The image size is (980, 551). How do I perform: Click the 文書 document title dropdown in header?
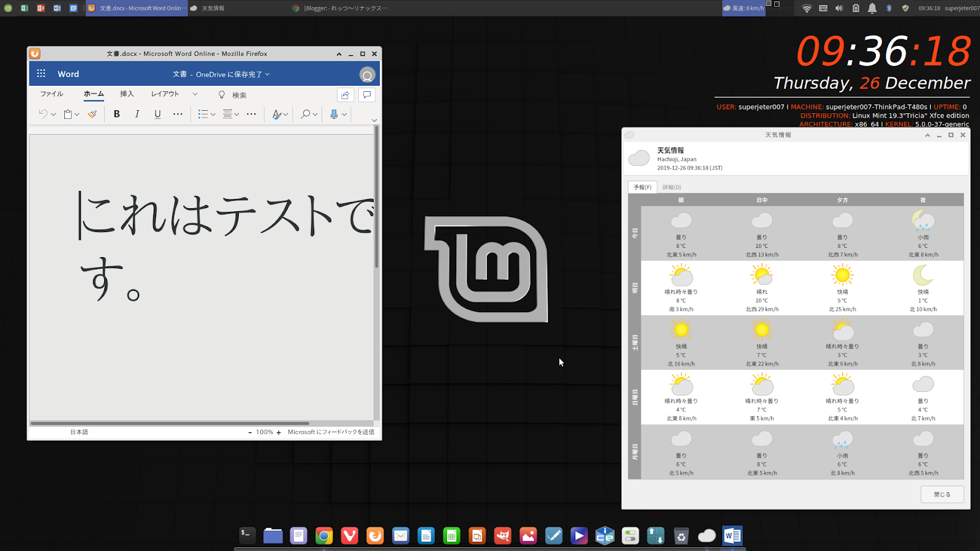221,74
